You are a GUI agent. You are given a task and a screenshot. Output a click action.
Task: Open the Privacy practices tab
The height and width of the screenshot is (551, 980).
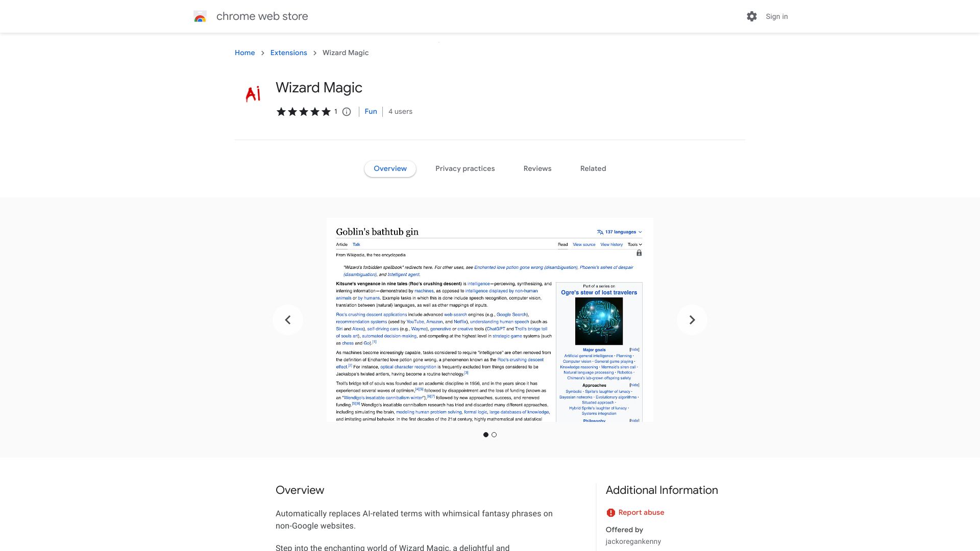(x=464, y=169)
